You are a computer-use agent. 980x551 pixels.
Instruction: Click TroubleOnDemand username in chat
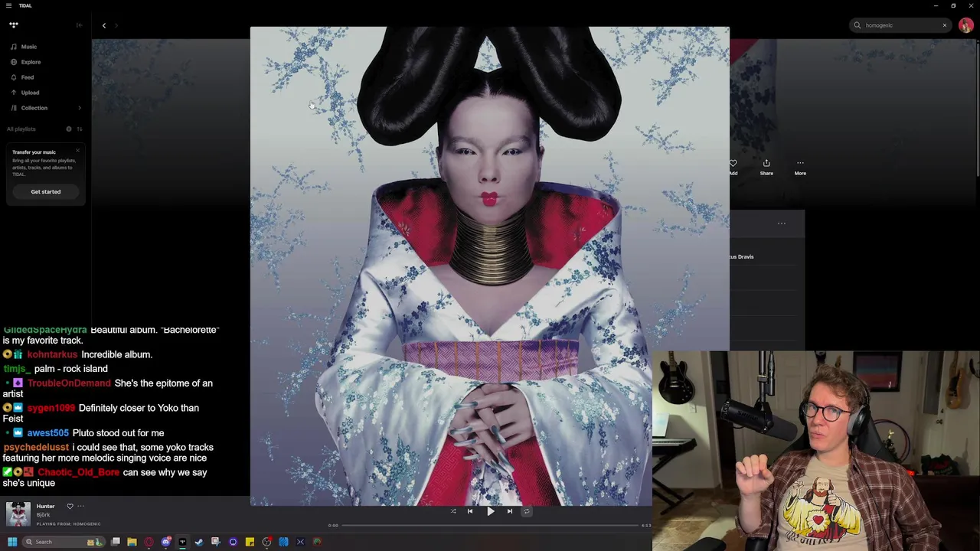pyautogui.click(x=69, y=383)
